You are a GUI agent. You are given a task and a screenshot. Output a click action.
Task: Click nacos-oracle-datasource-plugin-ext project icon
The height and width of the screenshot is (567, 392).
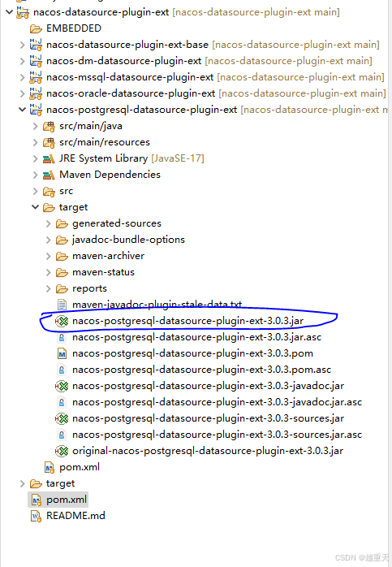36,93
